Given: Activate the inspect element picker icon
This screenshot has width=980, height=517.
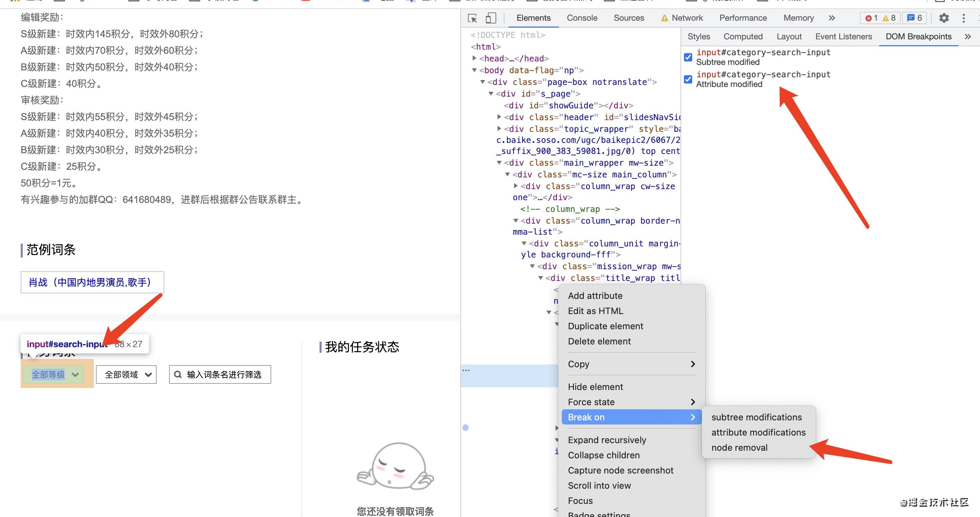Looking at the screenshot, I should tap(472, 18).
